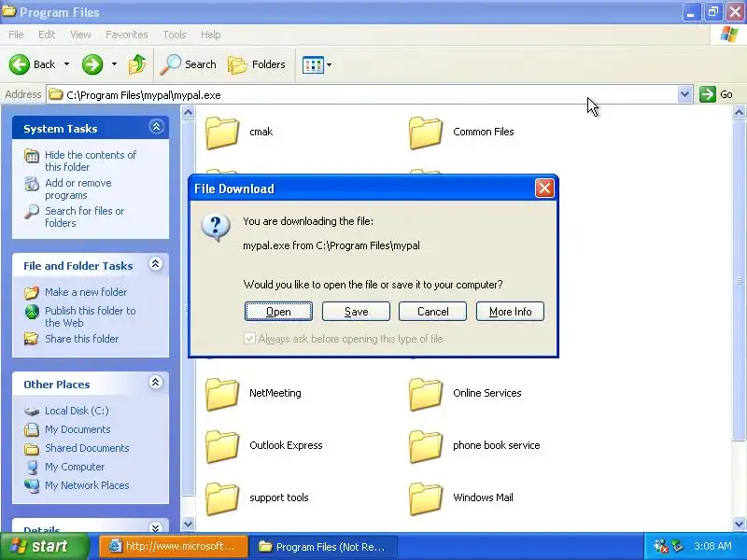Switch to microsoft.com taskbar window

174,546
